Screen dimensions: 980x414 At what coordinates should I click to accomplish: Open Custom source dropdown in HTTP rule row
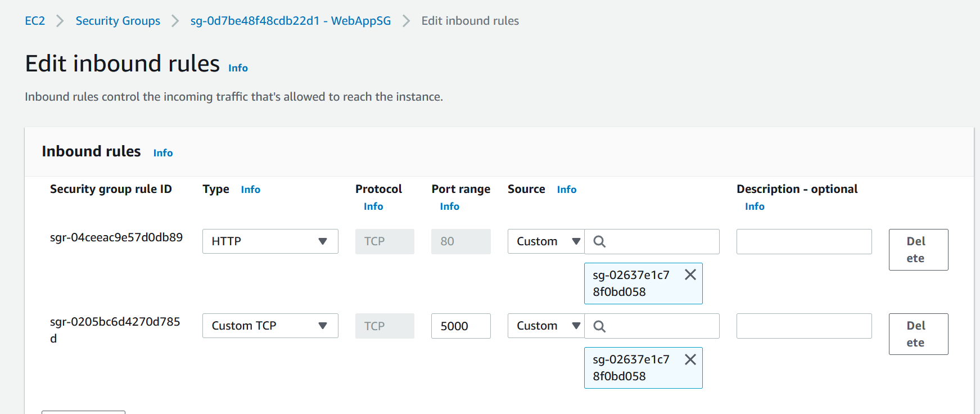click(x=546, y=241)
